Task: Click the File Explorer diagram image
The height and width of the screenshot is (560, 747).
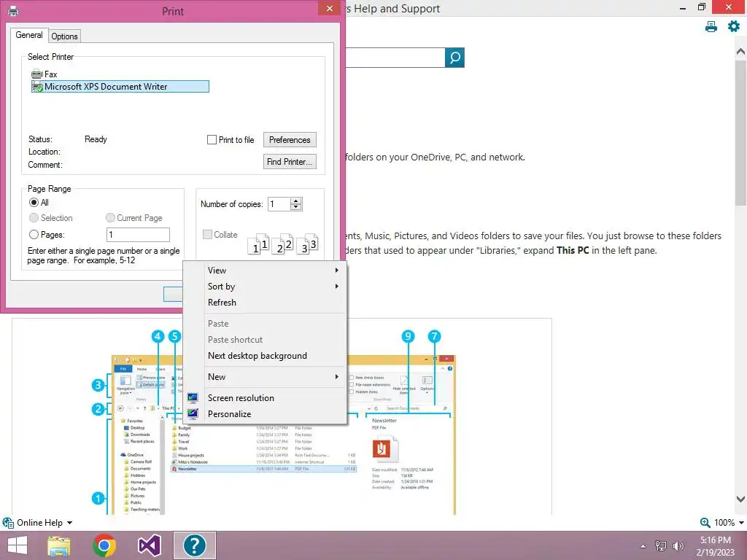Action: point(282,416)
